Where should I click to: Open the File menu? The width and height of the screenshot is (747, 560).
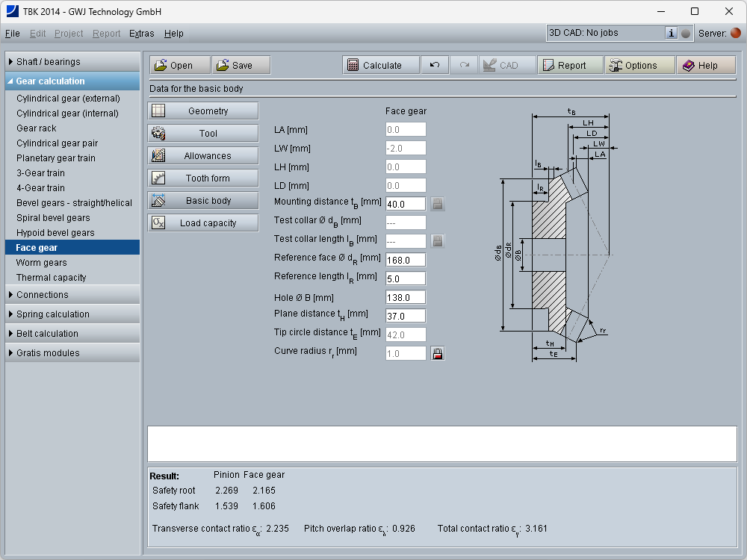[13, 34]
